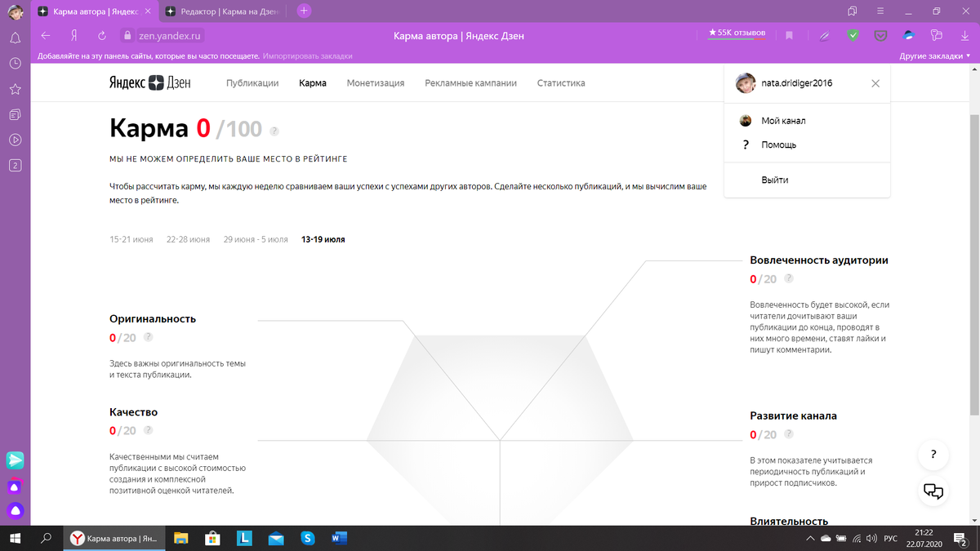Open the Alice assistant icon above the taskbar
This screenshot has height=551, width=980.
click(15, 512)
